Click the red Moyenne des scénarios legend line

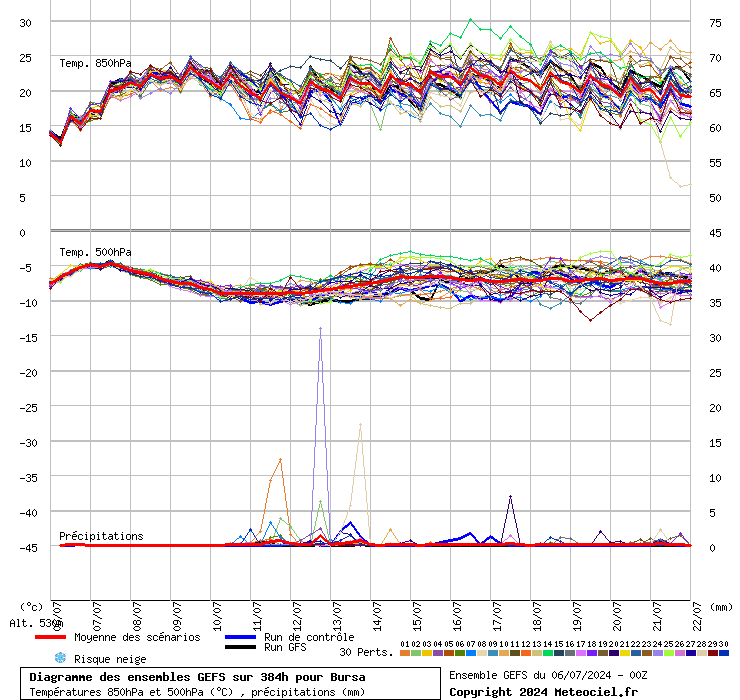click(50, 637)
